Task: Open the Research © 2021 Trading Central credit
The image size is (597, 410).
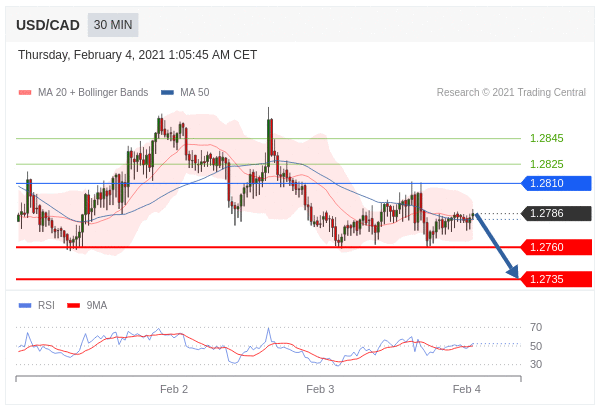Action: coord(511,93)
